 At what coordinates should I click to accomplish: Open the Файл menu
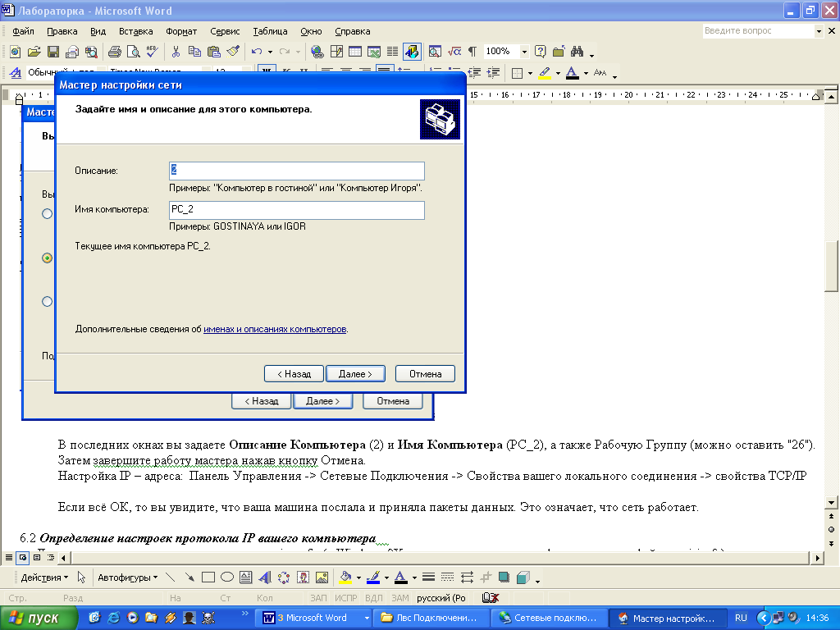coord(23,31)
